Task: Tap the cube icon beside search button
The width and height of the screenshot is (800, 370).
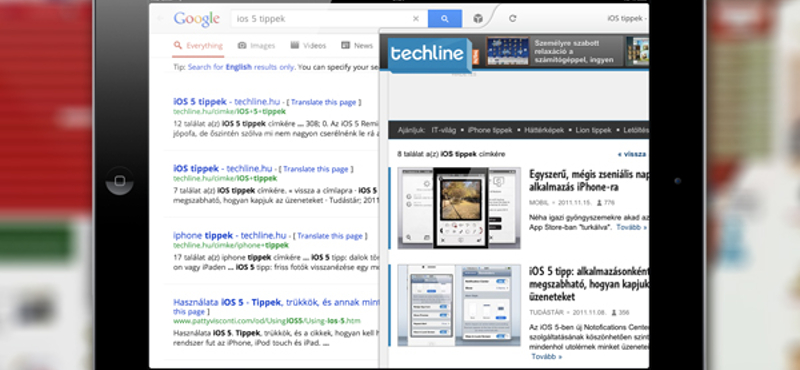Action: 478,19
